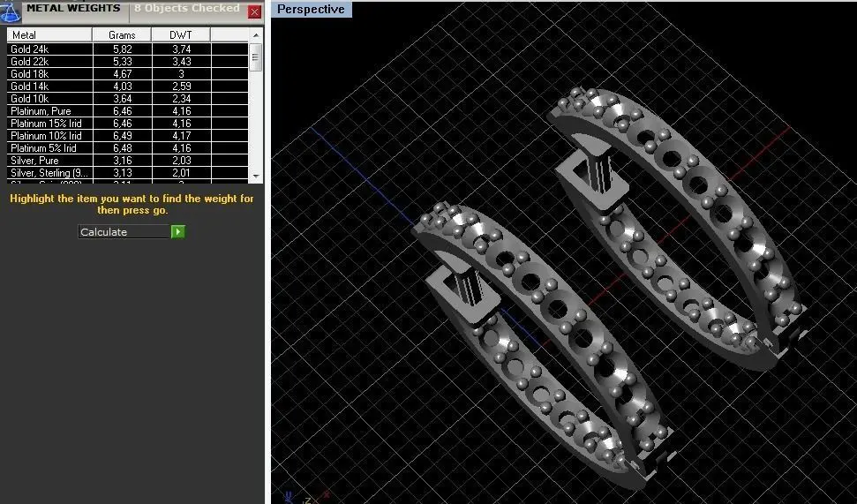Select the Silver, Pure row
This screenshot has height=504, width=857.
[x=127, y=161]
